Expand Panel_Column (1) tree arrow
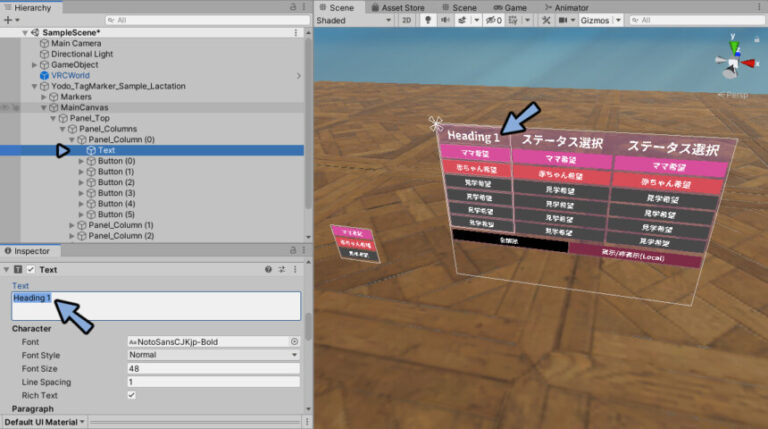The height and width of the screenshot is (429, 768). pyautogui.click(x=72, y=225)
